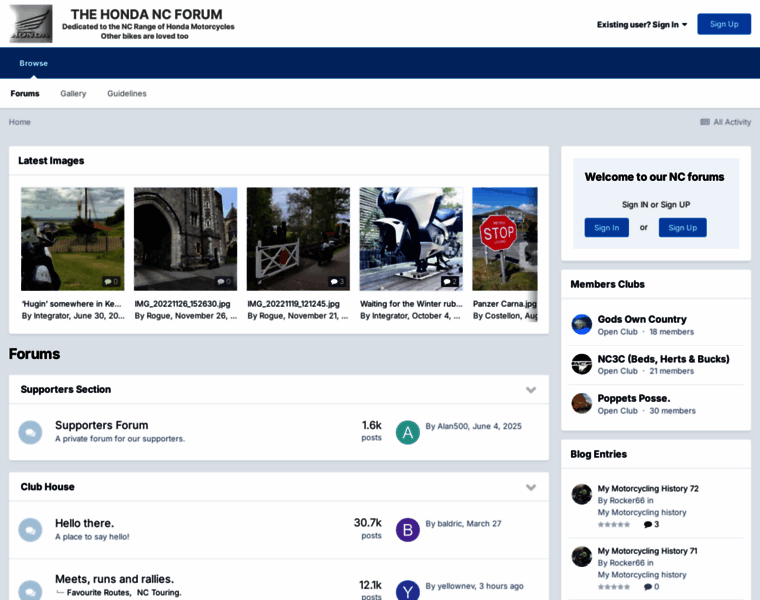Viewport: 760px width, 600px height.
Task: Click the Browse menu item
Action: pos(33,63)
